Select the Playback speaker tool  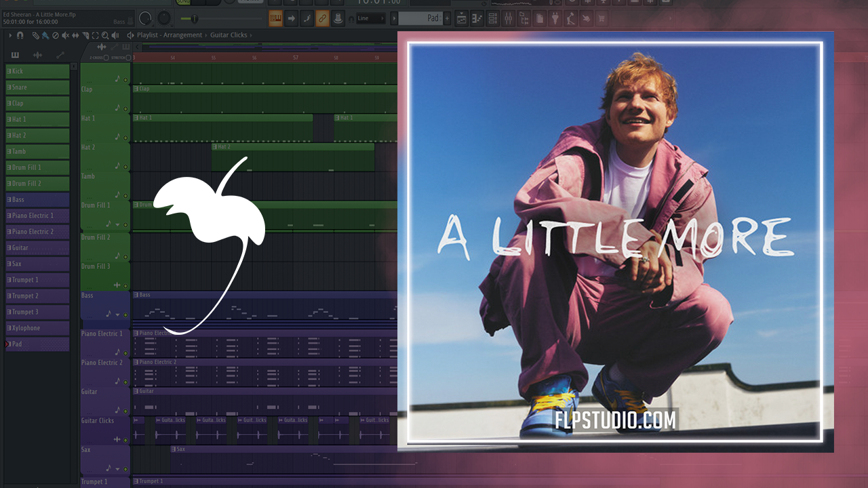coord(115,35)
